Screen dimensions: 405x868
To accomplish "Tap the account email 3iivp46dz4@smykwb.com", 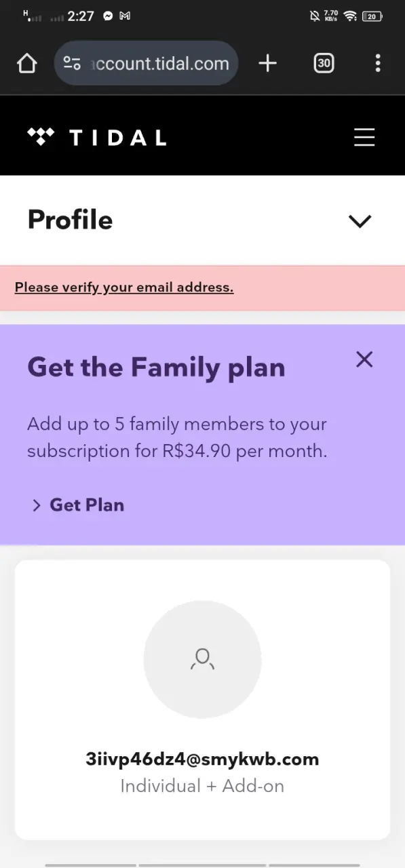I will coord(202,759).
